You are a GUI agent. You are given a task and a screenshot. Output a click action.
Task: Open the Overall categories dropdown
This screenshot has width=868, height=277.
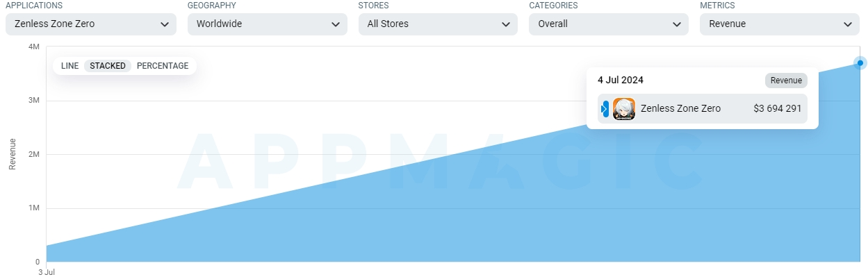(x=609, y=24)
